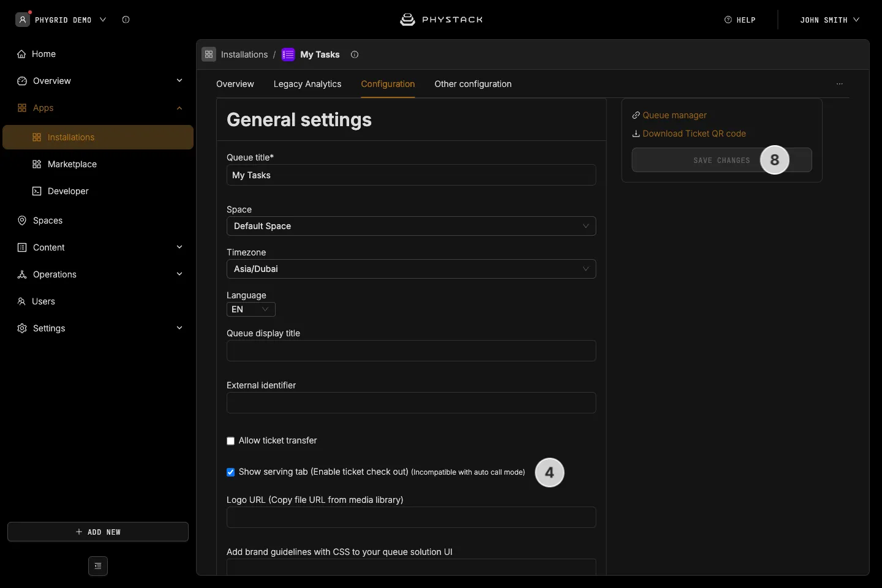Uncheck Show serving tab checkbox
This screenshot has height=588, width=882.
(x=230, y=472)
